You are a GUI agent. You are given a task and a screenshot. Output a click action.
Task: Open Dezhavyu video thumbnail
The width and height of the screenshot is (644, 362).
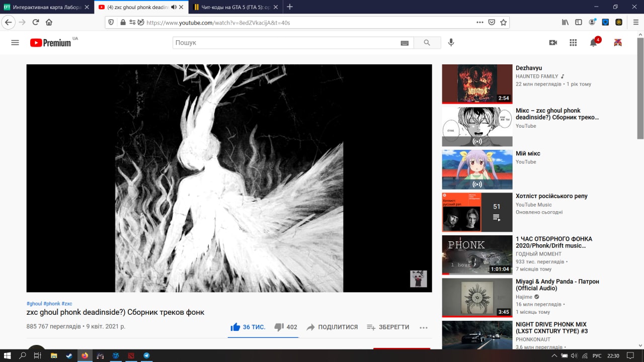[x=477, y=84]
